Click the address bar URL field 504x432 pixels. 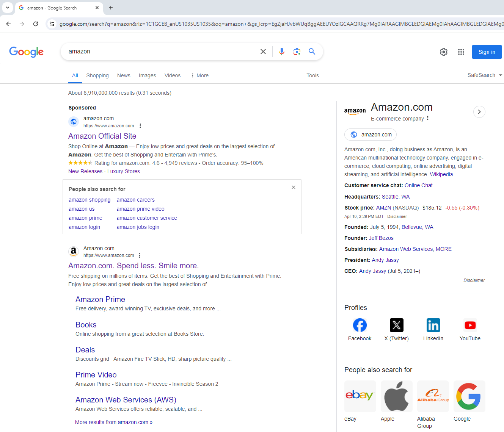(281, 24)
